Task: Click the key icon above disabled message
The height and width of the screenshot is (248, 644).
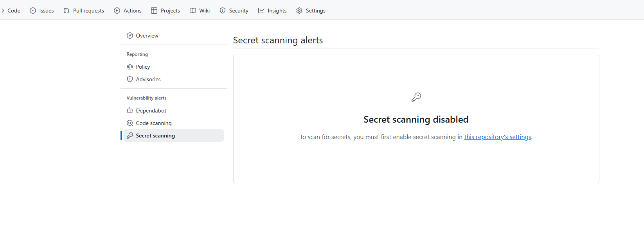Action: coord(416,97)
